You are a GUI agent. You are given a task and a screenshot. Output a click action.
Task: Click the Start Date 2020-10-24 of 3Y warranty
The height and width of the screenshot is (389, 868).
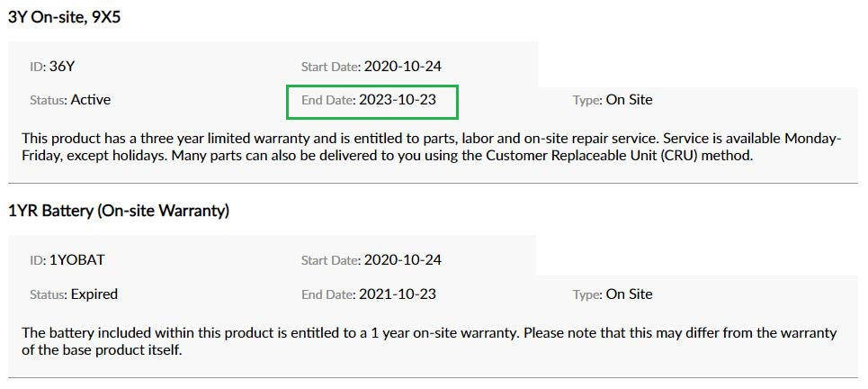pos(402,67)
